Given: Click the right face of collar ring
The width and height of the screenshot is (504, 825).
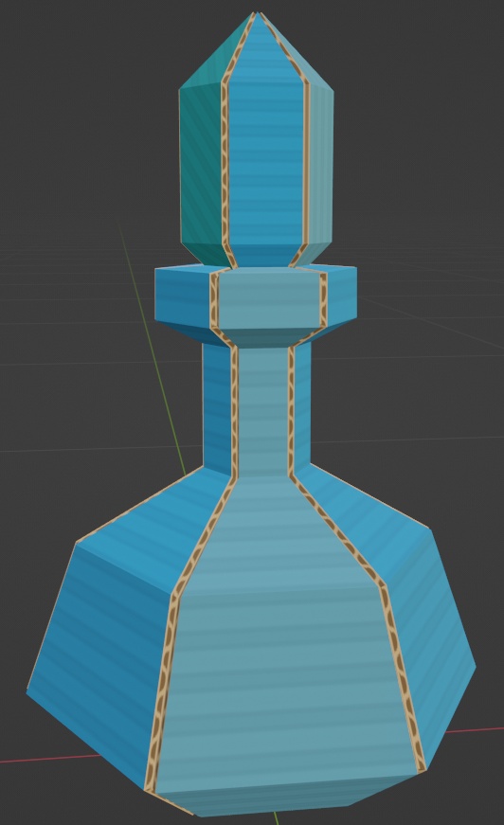Looking at the screenshot, I should click(341, 297).
